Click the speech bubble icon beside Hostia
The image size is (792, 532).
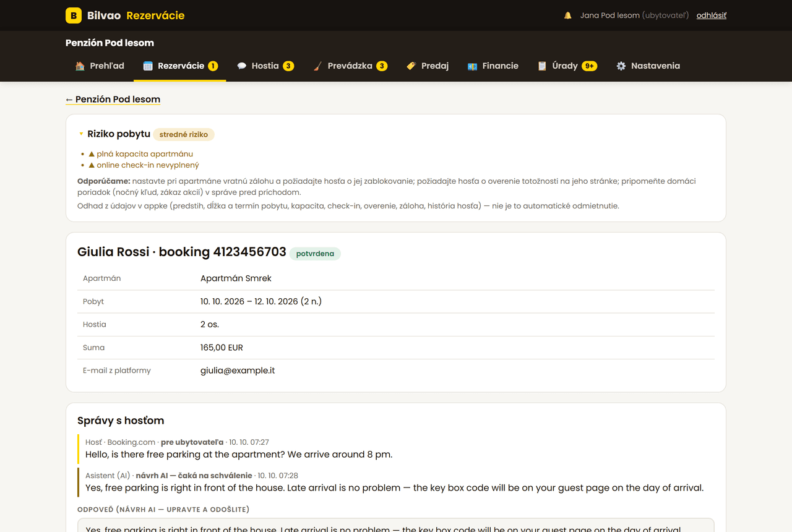point(241,66)
